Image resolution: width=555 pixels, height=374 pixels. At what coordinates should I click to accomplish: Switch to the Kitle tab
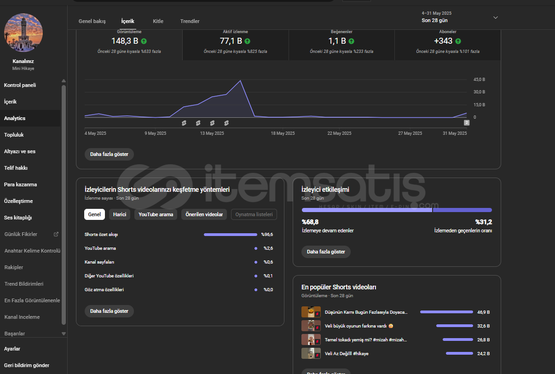click(x=158, y=21)
